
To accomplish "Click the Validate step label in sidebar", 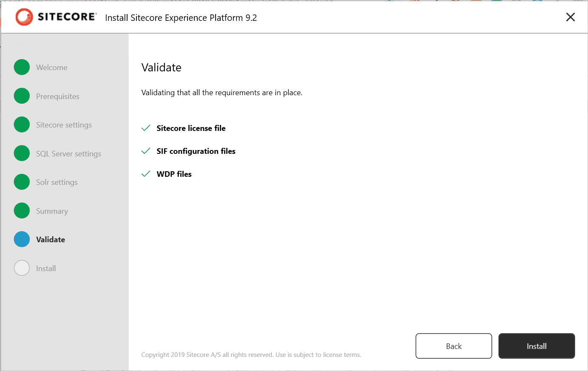I will pos(51,240).
